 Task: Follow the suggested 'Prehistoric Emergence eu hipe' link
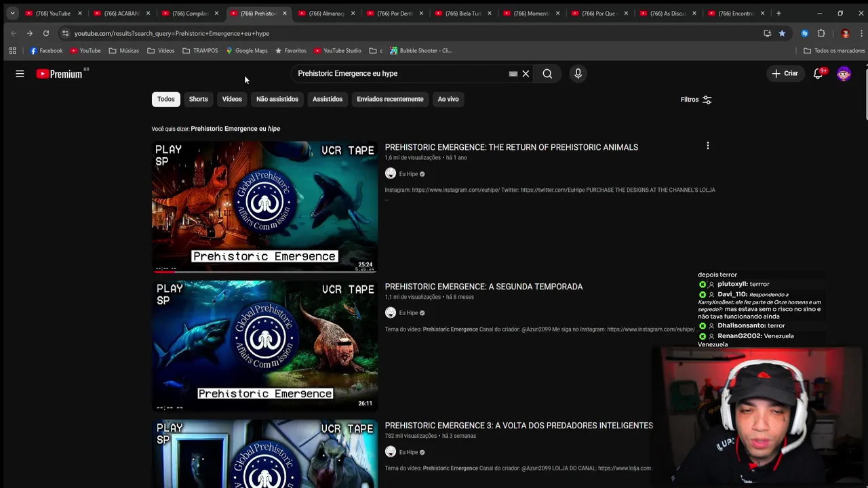pyautogui.click(x=235, y=129)
